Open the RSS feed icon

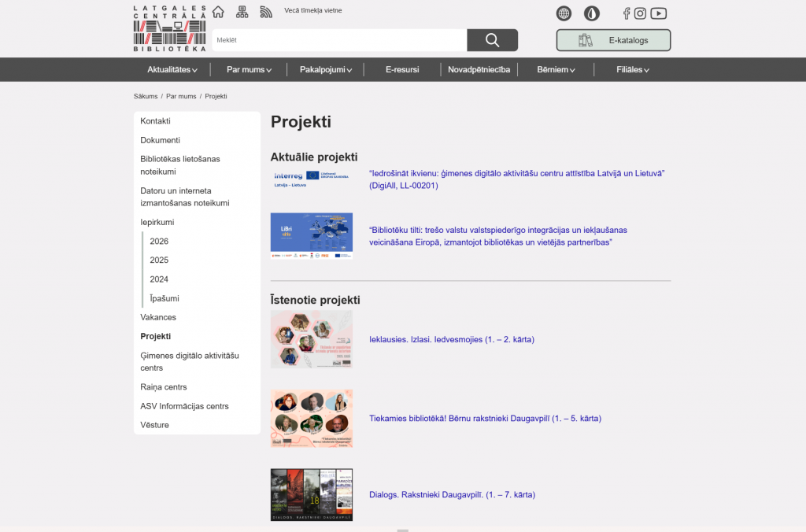tap(266, 12)
